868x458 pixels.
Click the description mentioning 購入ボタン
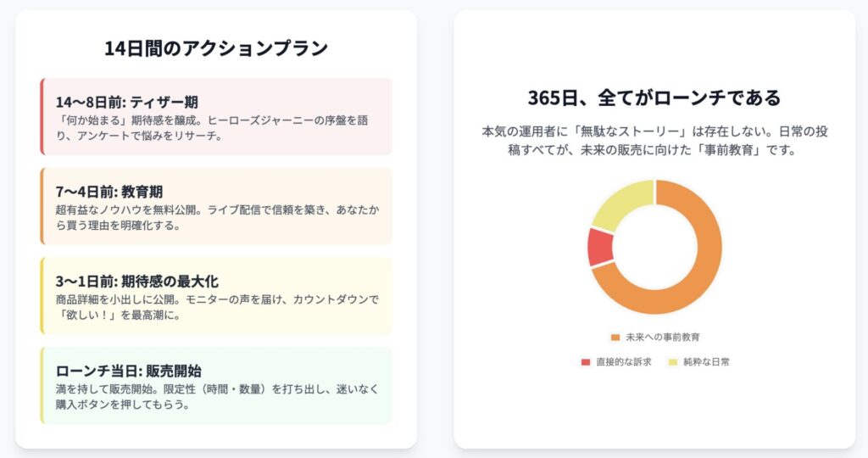coord(217,397)
